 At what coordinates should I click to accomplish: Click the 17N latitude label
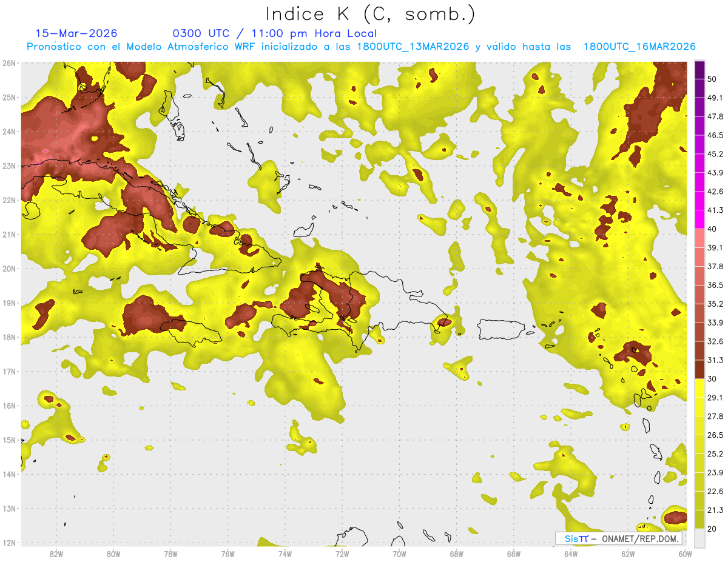tap(9, 371)
